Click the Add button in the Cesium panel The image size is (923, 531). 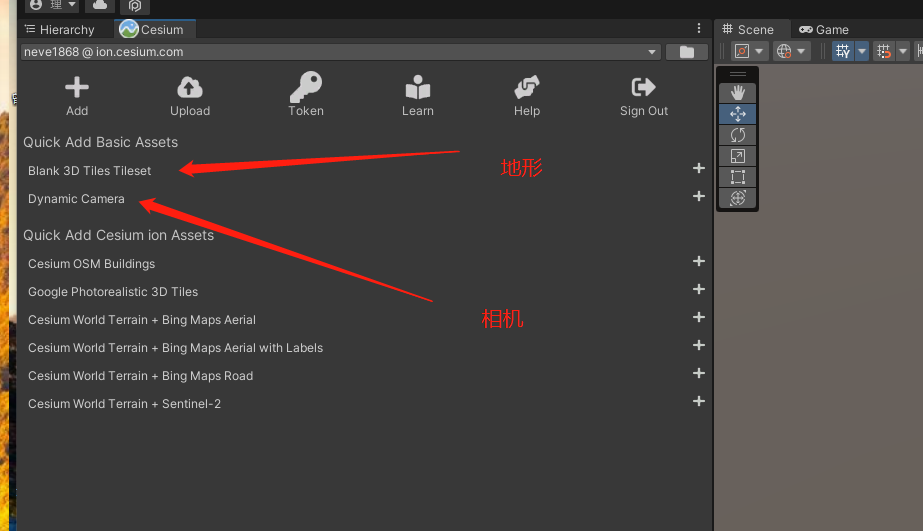(x=77, y=97)
